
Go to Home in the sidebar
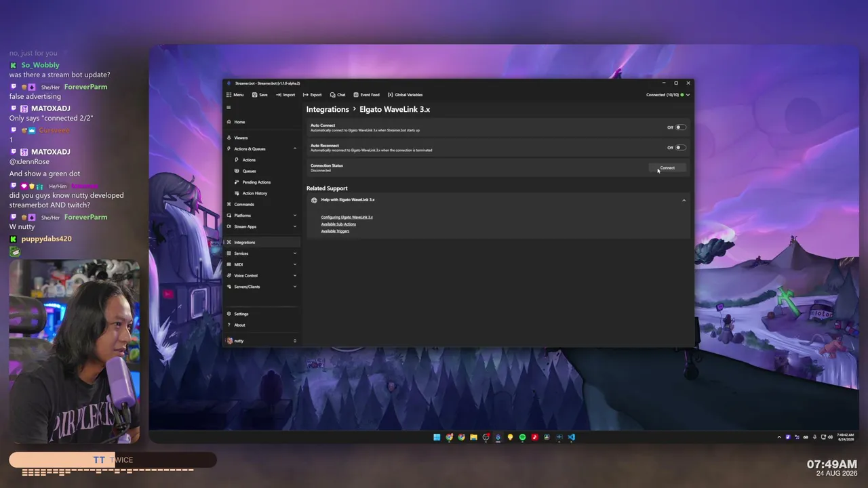tap(262, 122)
